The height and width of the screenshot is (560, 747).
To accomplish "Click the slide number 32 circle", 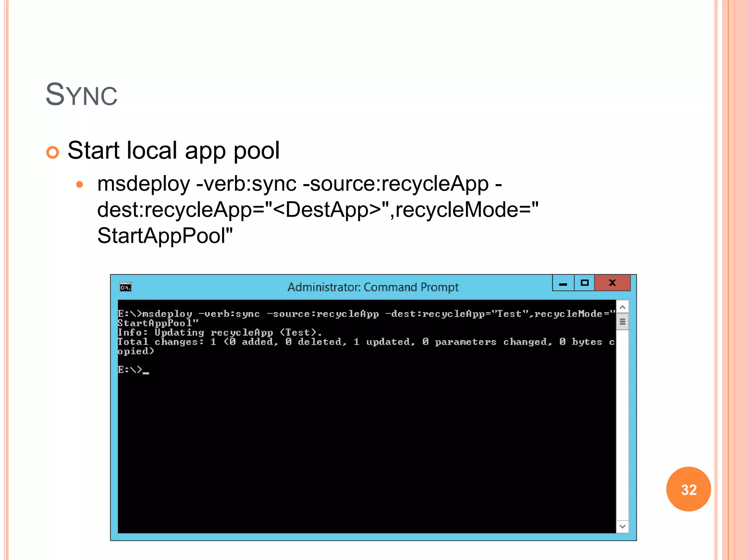I will (x=689, y=489).
